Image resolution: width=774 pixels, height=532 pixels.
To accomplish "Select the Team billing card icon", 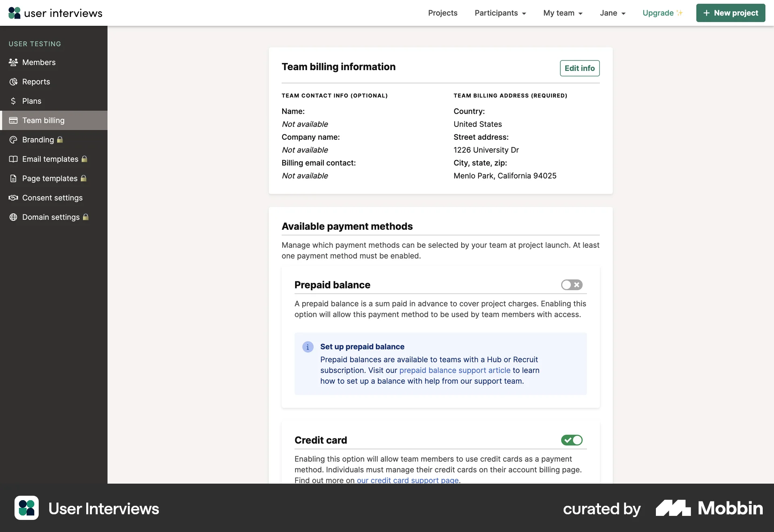I will tap(13, 120).
